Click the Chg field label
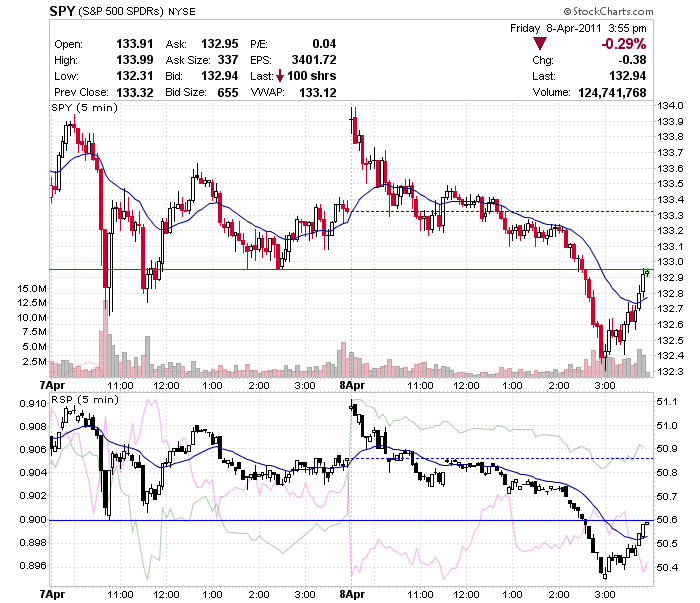This screenshot has width=700, height=603. [x=543, y=60]
